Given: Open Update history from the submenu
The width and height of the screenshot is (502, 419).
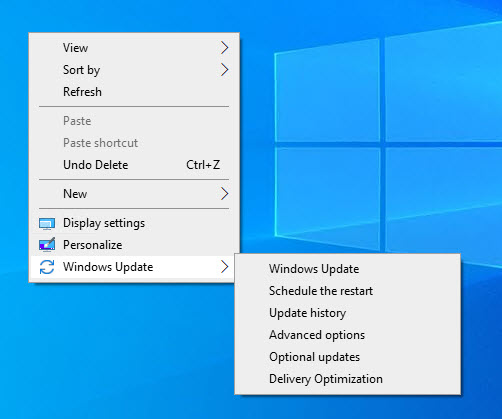Looking at the screenshot, I should coord(348,313).
